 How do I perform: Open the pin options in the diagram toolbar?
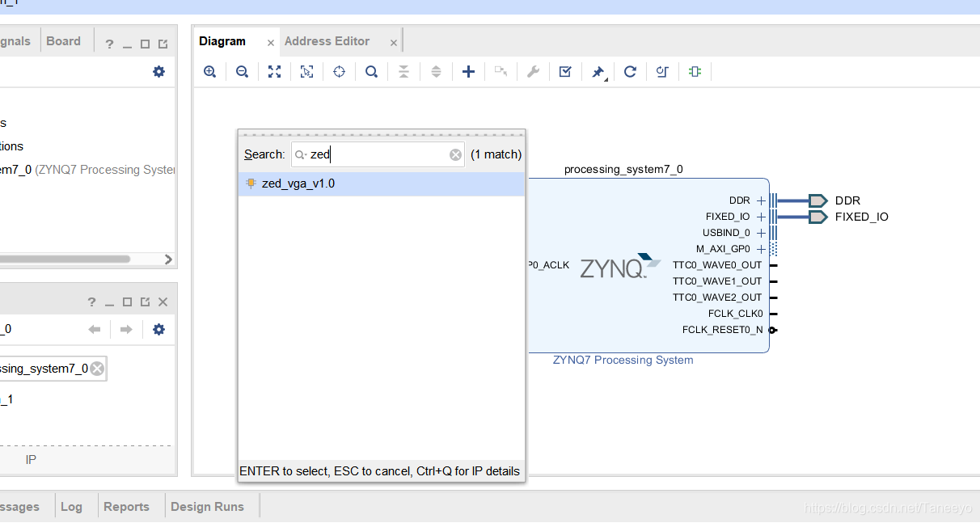tap(598, 72)
